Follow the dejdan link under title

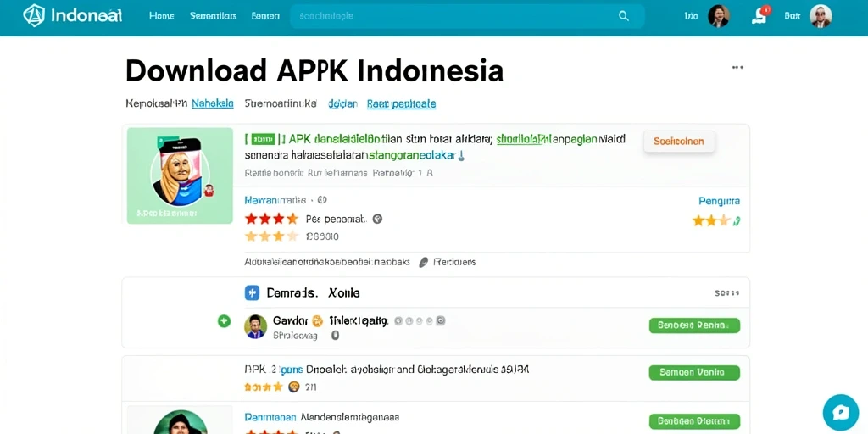pos(342,103)
